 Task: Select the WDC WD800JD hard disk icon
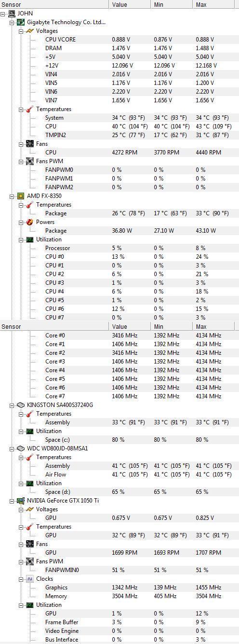[x=21, y=448]
